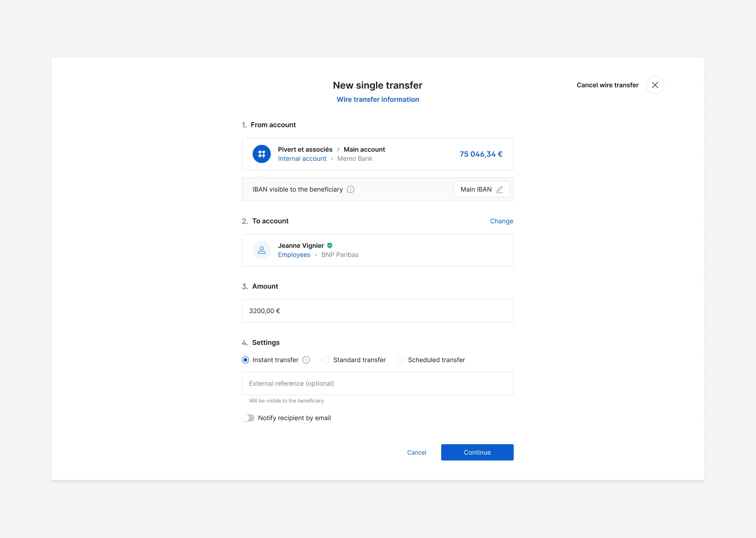
Task: Click the Memo Bank account logo icon
Action: [x=261, y=154]
